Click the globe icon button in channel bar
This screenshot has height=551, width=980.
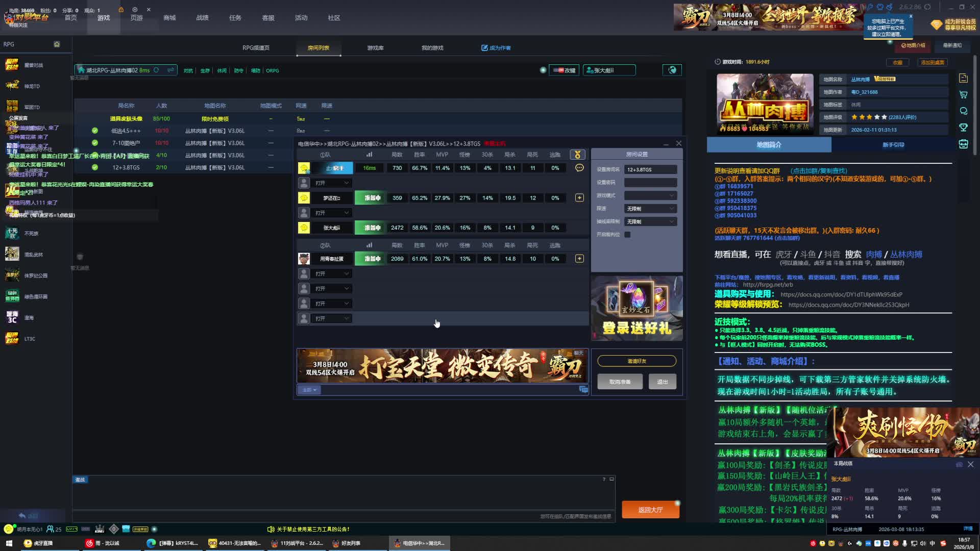[672, 70]
